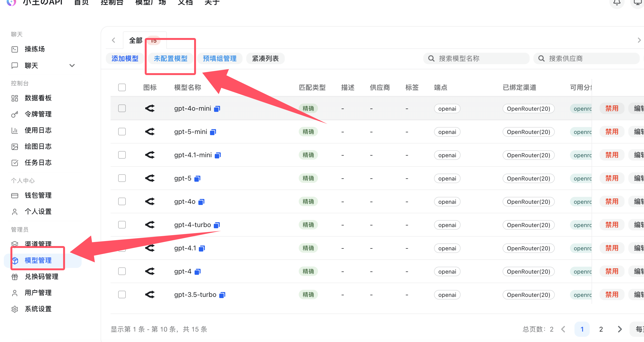Click openai endpoint tag for gpt-4.1
Screen dimensions: 644x342
pyautogui.click(x=447, y=248)
